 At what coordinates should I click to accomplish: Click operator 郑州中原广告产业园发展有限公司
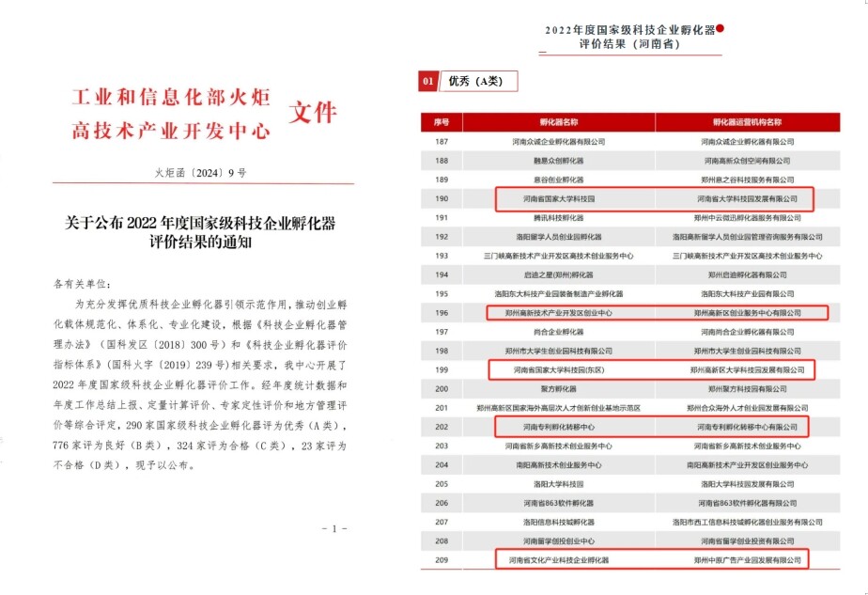coord(747,560)
